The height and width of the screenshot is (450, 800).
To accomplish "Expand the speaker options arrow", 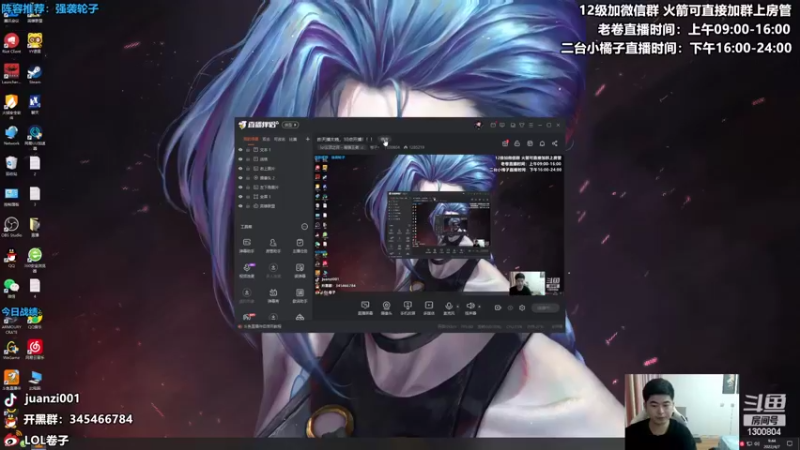I will tap(479, 307).
